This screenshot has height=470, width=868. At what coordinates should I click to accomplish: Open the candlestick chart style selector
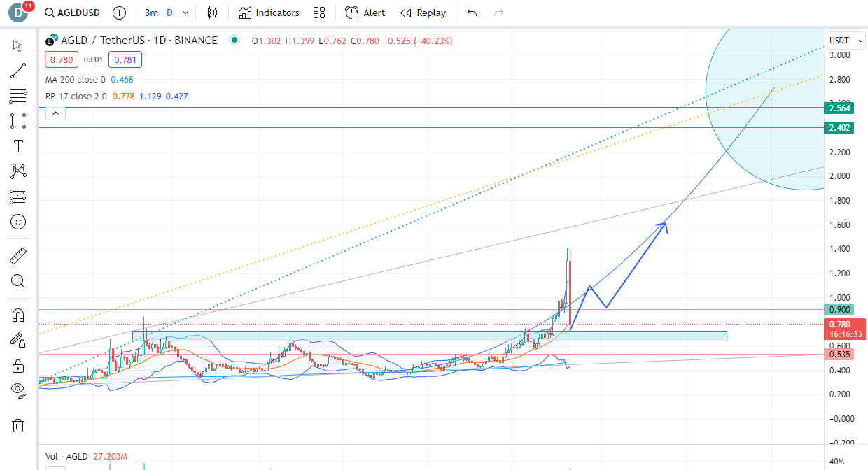213,13
